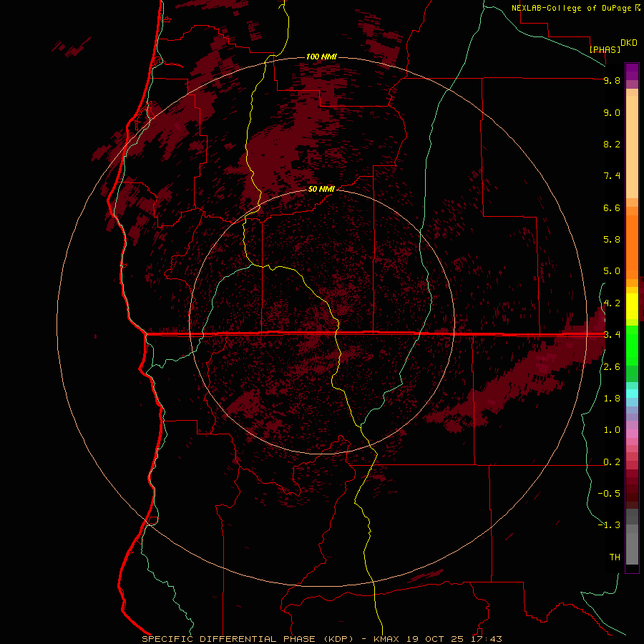Select the -0.5 legend value
Viewport: 644px width, 644px height.
(609, 494)
